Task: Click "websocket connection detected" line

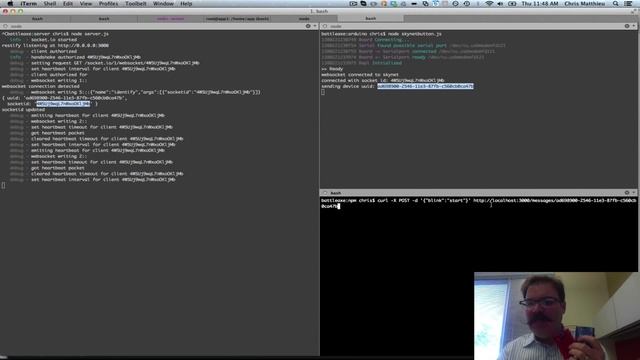Action: point(41,86)
